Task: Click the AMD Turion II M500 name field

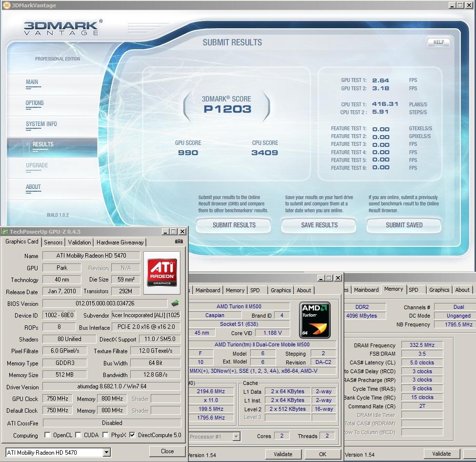Action: click(x=238, y=306)
